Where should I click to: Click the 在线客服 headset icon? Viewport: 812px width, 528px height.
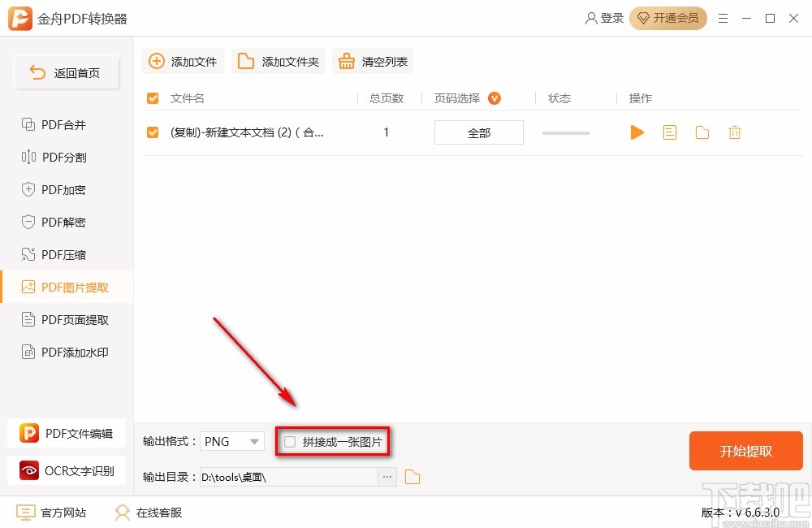[x=122, y=513]
